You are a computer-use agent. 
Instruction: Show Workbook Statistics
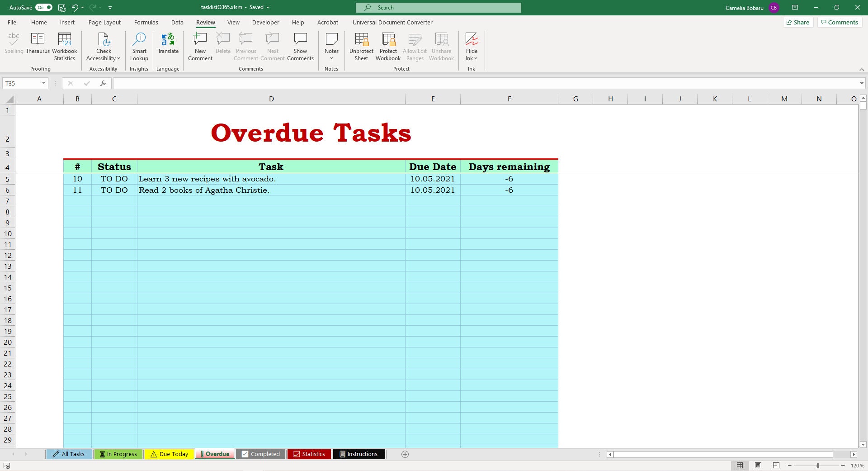point(64,45)
